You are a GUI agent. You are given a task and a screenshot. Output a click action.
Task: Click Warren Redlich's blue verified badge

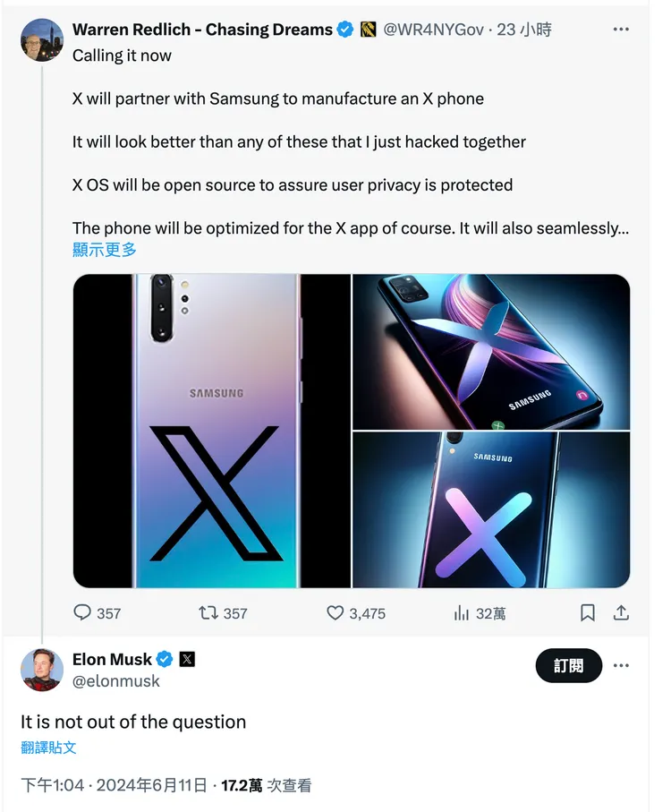point(345,30)
